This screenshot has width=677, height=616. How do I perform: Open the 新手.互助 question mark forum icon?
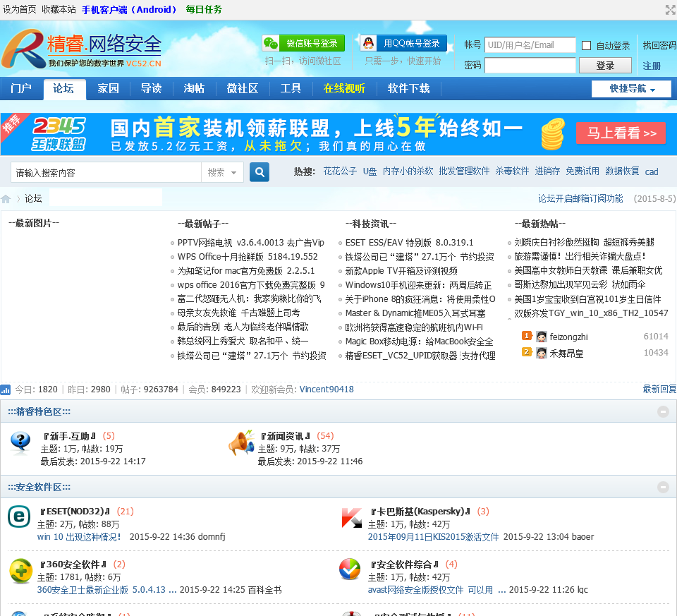pos(20,443)
